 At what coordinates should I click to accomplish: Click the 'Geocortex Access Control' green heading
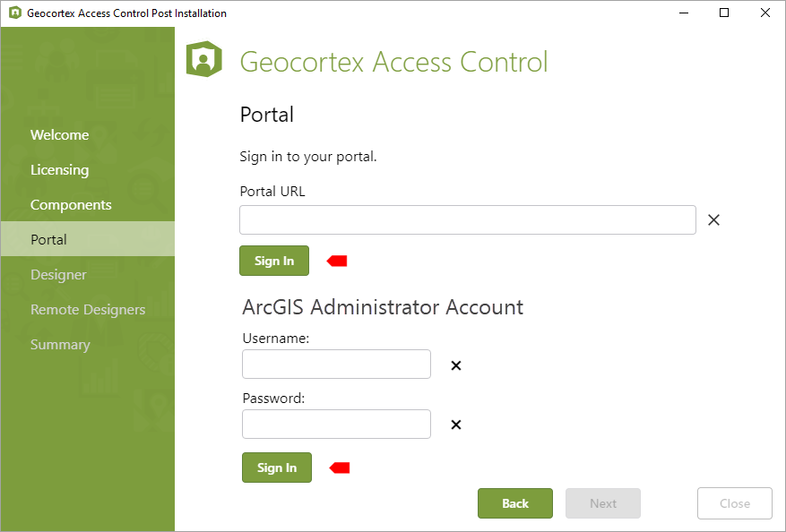click(x=393, y=62)
